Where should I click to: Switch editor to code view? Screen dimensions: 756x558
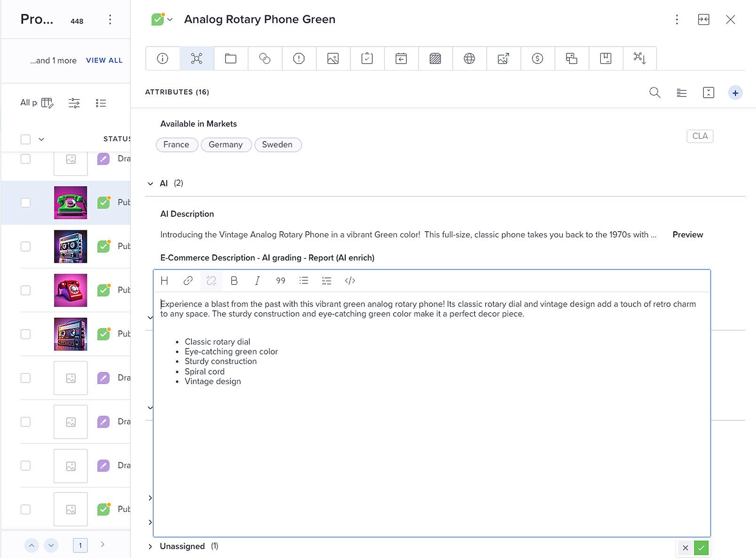(x=350, y=281)
